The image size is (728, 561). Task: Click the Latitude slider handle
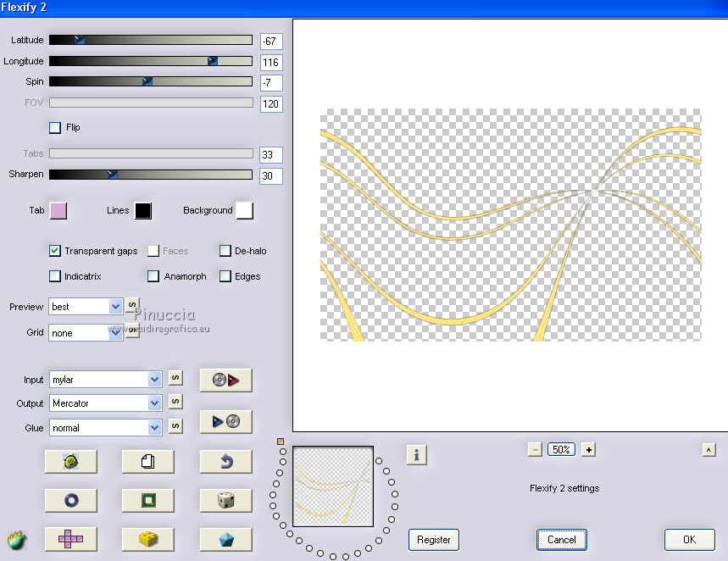tap(80, 40)
